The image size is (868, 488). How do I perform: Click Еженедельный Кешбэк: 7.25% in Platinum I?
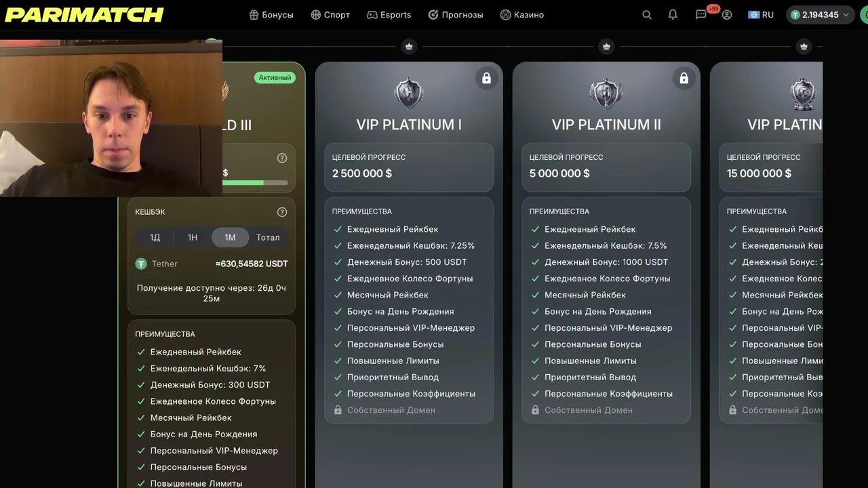point(411,245)
